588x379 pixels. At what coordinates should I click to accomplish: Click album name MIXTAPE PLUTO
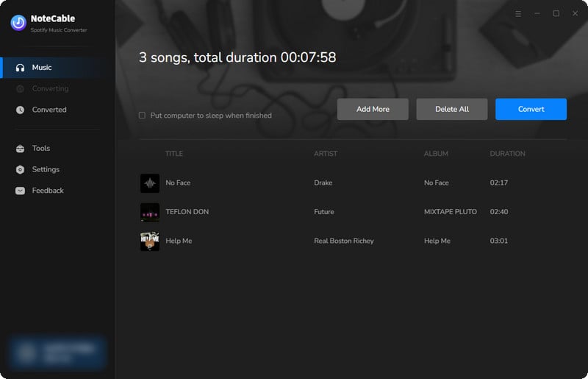coord(451,212)
